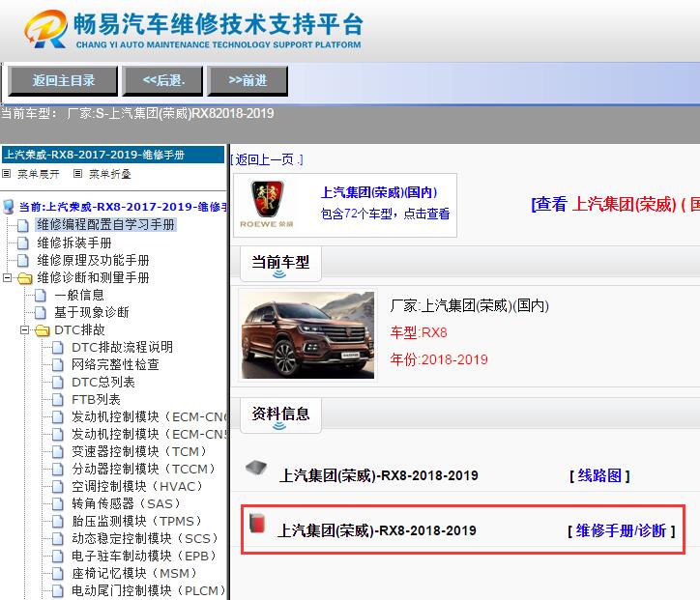Open 座椅记忆模块（MSM） entry
The width and height of the screenshot is (700, 600).
click(x=134, y=574)
